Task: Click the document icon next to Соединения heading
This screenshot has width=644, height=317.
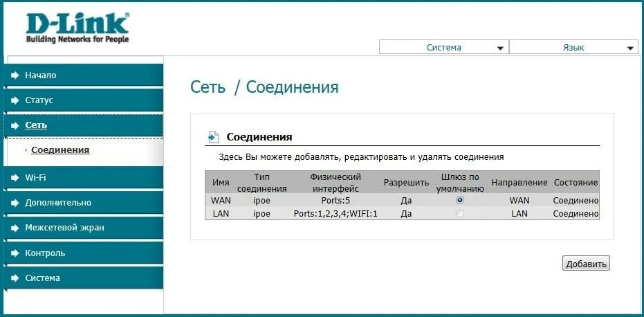Action: point(214,137)
